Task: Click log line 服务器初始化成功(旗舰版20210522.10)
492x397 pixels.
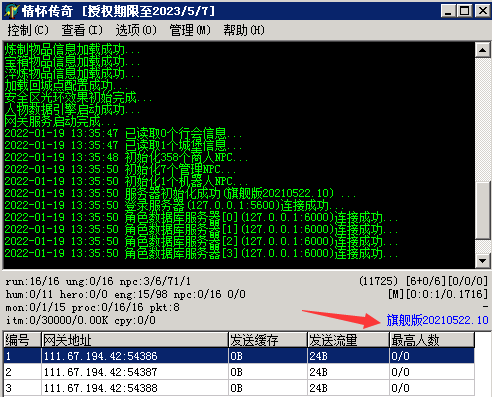Action: pos(180,193)
